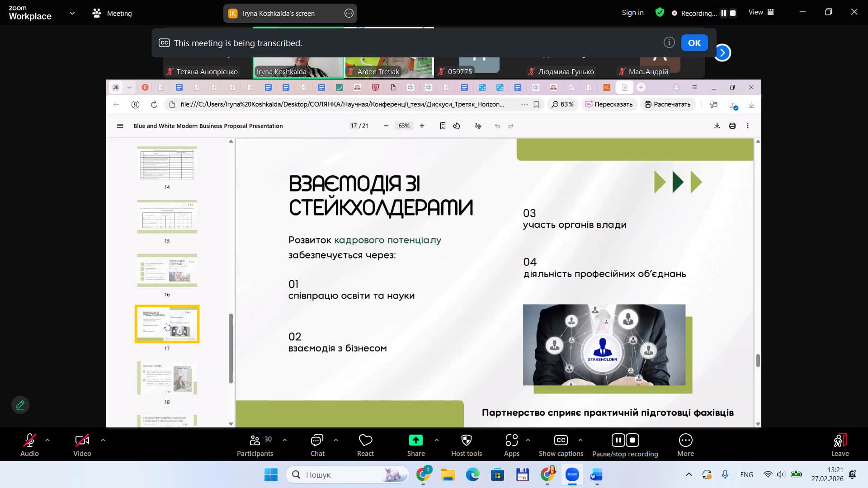
Task: Open the View dropdown
Action: tap(761, 12)
